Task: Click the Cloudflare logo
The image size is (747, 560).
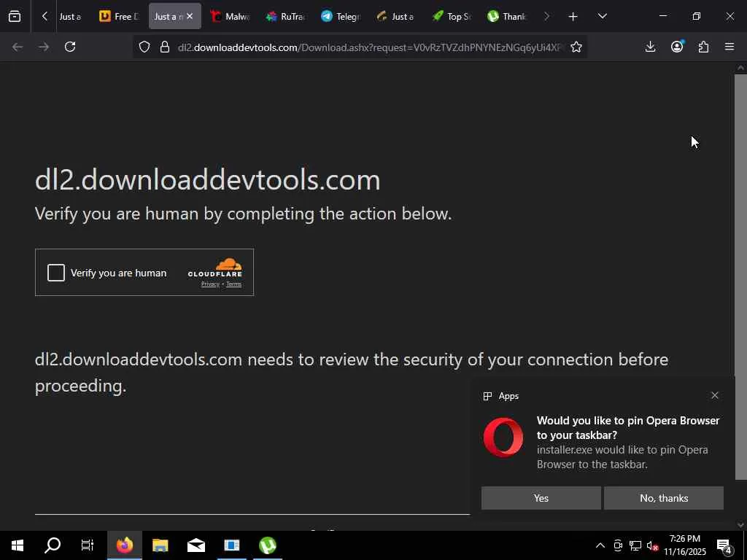Action: (215, 268)
